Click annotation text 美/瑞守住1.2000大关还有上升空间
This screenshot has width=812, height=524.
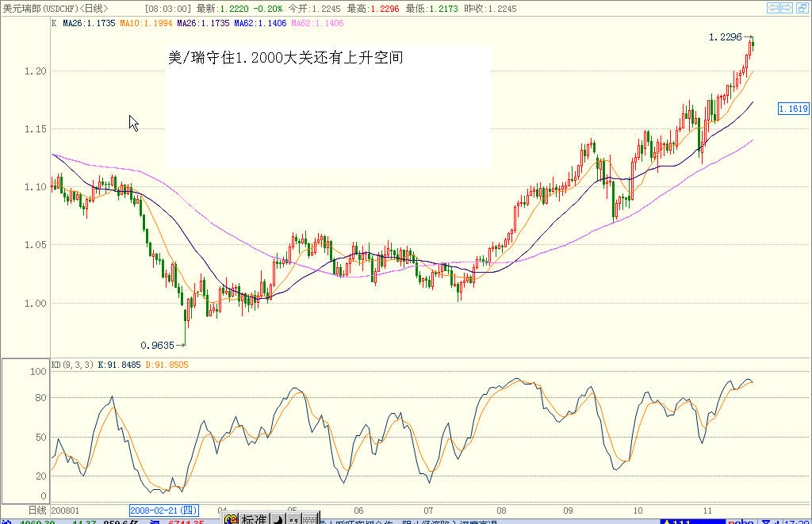click(285, 58)
